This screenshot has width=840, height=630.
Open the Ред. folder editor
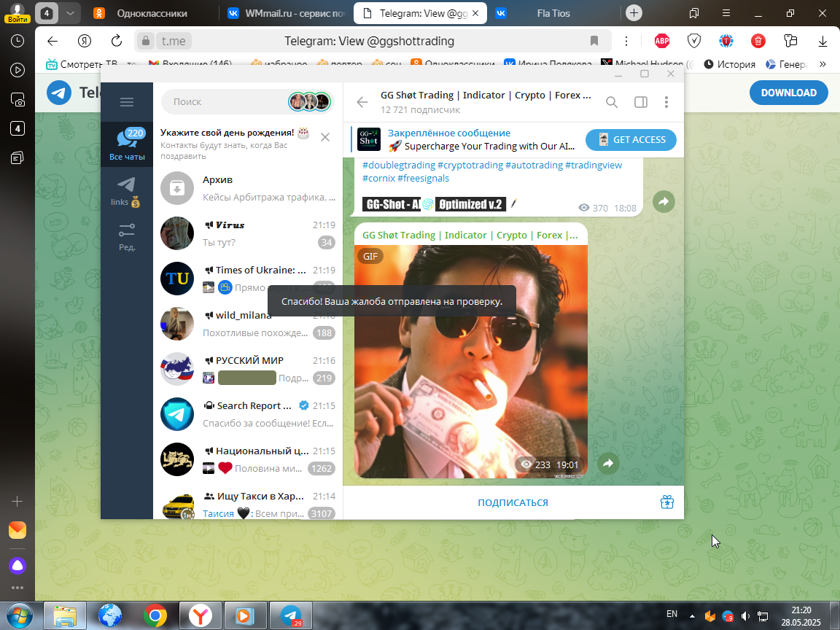(x=127, y=237)
